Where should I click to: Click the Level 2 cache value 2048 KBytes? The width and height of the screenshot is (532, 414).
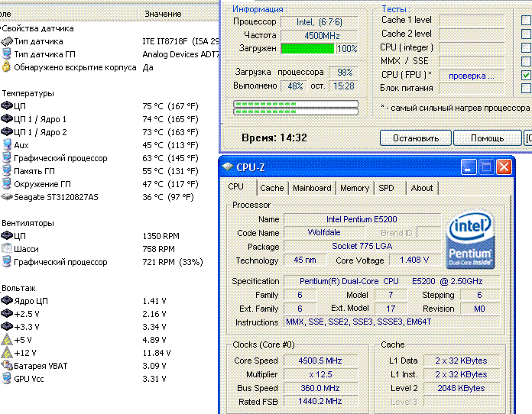[461, 388]
